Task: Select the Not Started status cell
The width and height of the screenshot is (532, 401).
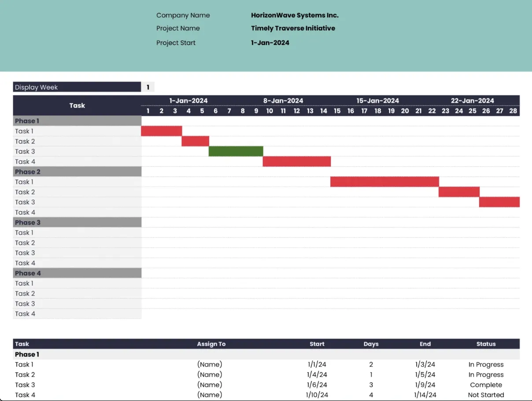Action: coord(486,395)
